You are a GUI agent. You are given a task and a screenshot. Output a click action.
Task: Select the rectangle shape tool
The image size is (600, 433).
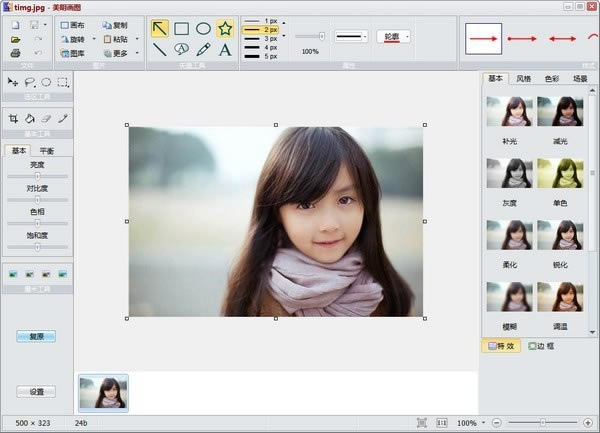182,28
